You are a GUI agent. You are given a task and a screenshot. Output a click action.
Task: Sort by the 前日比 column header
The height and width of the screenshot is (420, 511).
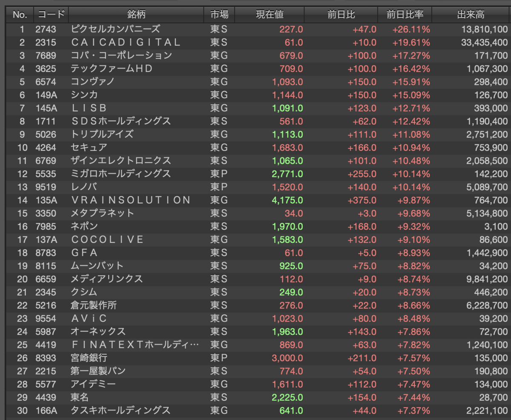click(341, 14)
